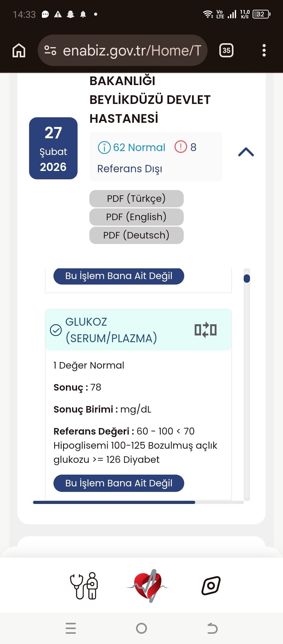
Task: Download PDF (English) report
Action: (136, 217)
